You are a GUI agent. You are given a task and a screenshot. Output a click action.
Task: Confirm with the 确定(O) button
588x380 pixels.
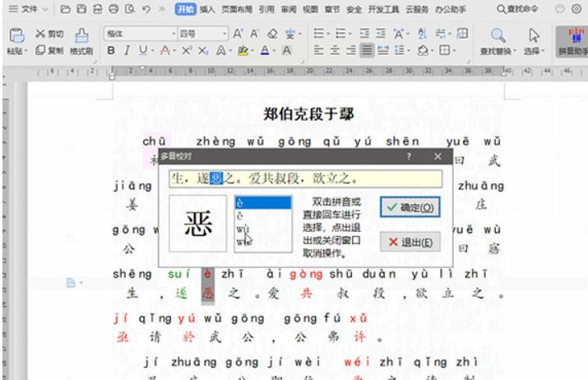pyautogui.click(x=410, y=207)
